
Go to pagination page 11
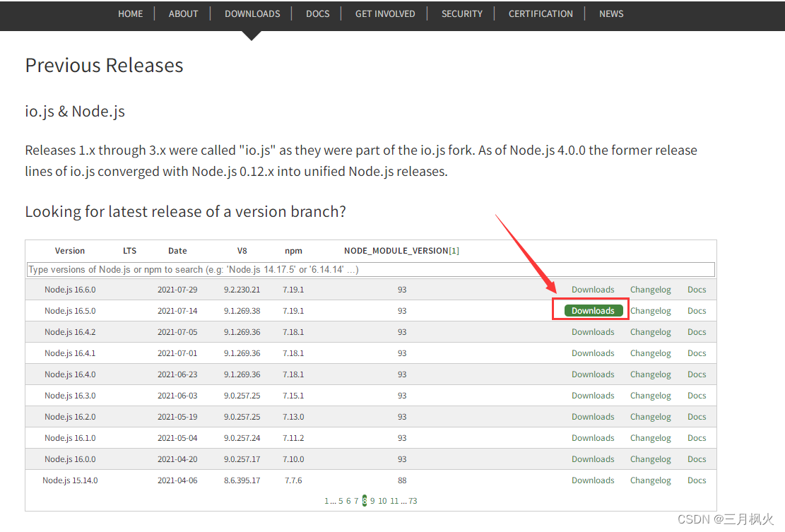394,501
